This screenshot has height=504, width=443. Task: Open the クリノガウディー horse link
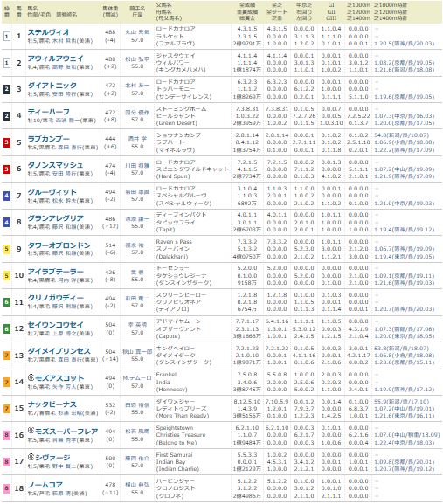[x=56, y=298]
